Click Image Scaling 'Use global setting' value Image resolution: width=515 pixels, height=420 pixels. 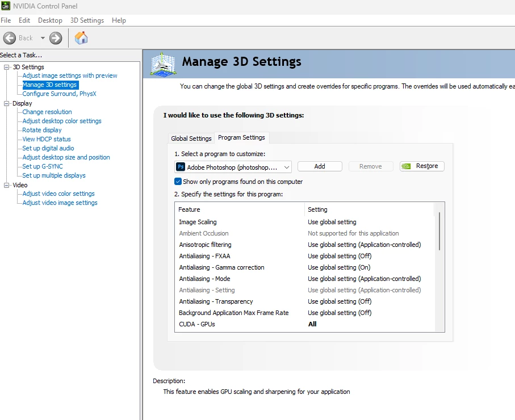tap(332, 222)
